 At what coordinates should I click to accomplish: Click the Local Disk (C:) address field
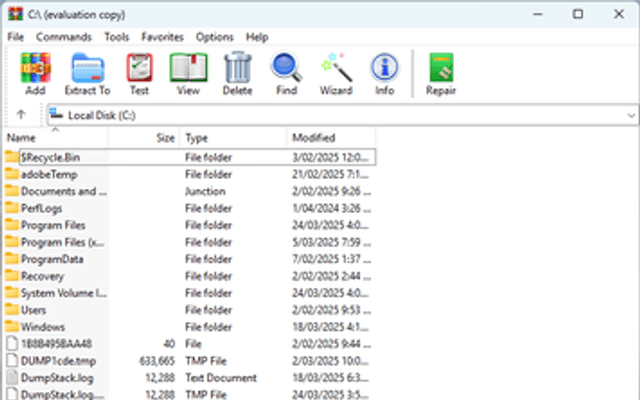342,116
